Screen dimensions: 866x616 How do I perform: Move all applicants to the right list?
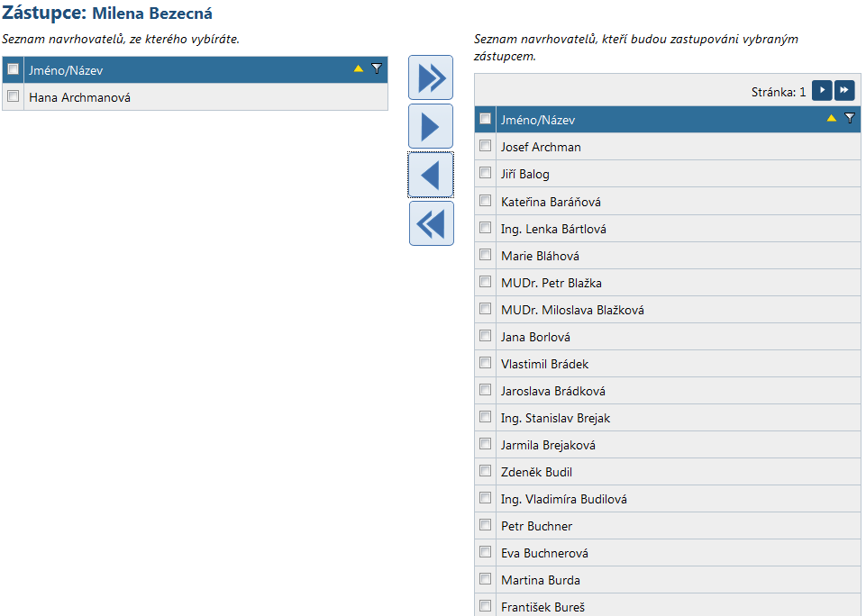pyautogui.click(x=431, y=77)
